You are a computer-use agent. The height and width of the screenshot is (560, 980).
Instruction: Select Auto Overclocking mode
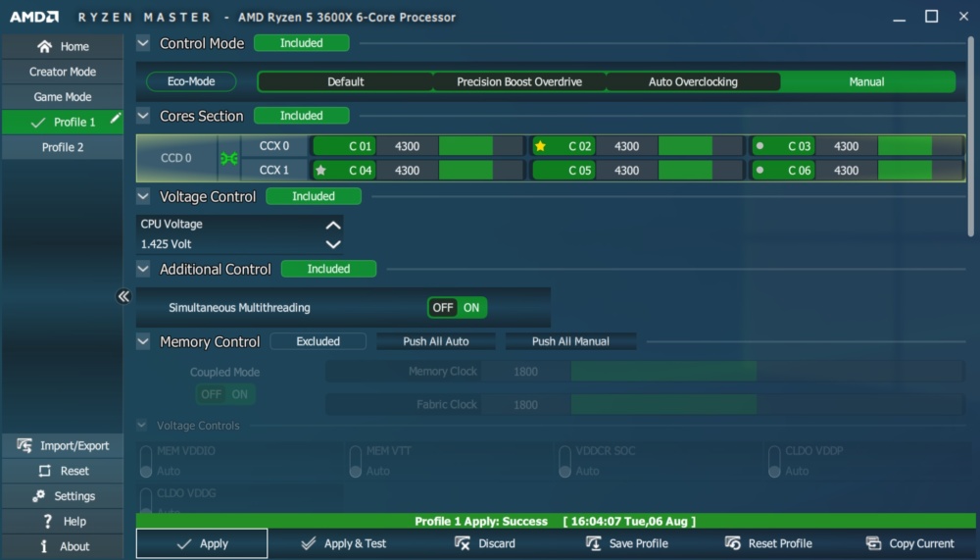click(693, 82)
